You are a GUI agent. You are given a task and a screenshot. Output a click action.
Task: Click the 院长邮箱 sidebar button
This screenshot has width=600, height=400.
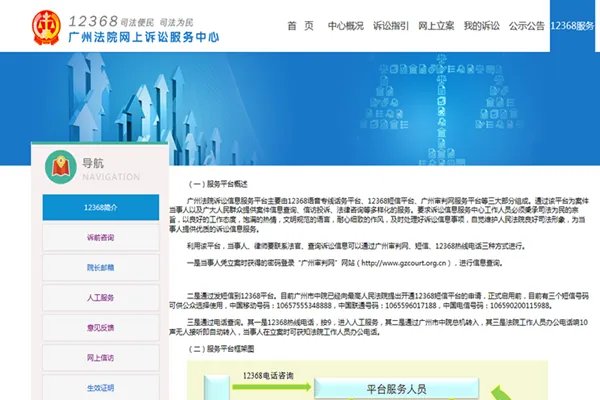tap(100, 267)
